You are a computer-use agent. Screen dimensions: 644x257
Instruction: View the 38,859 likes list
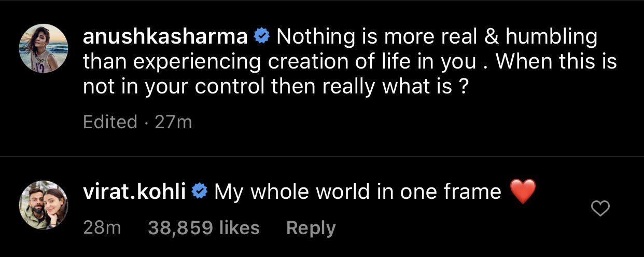pos(204,228)
